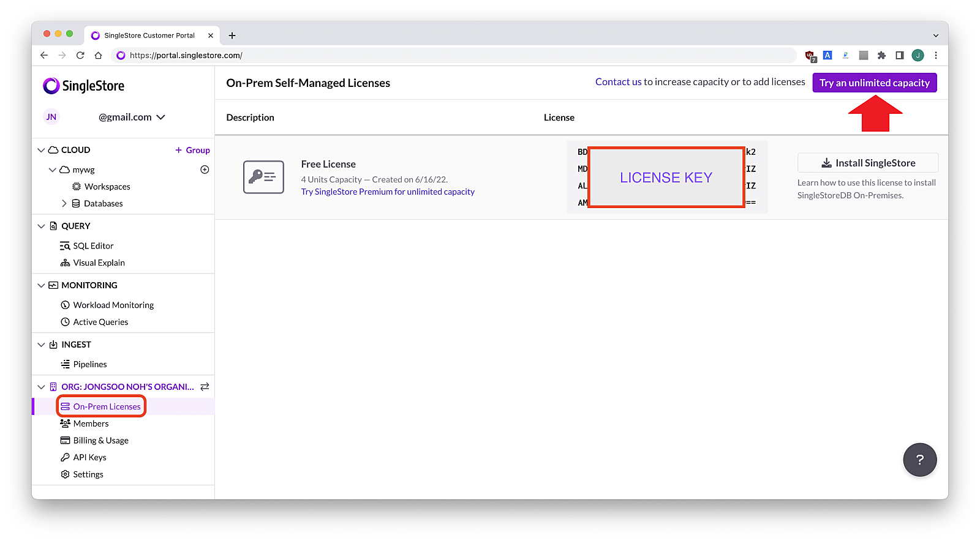980x541 pixels.
Task: Click the SingleStore logo
Action: point(83,86)
